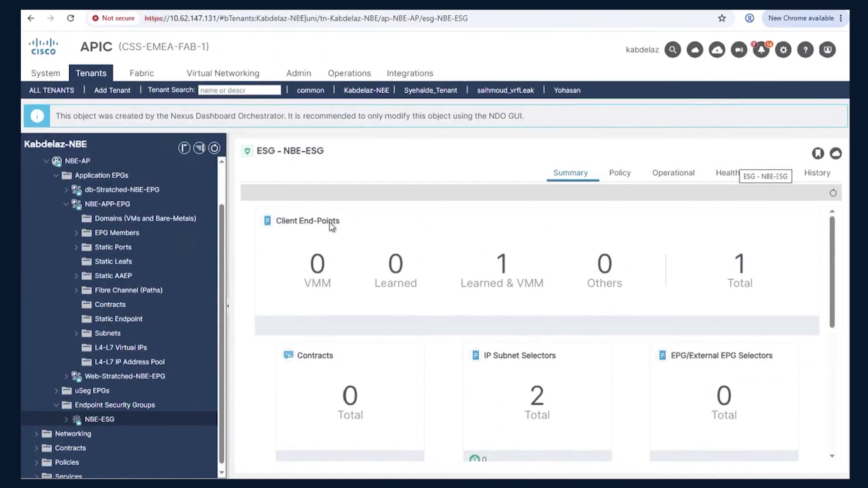Click the Add Tenant link
868x488 pixels.
[112, 90]
